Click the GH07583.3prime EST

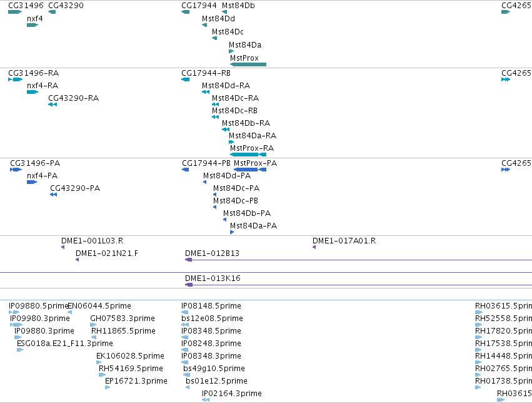click(93, 325)
